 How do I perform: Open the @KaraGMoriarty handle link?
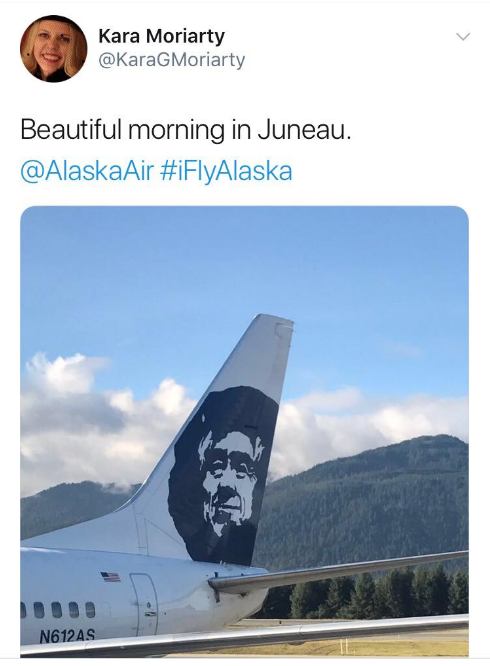point(172,59)
